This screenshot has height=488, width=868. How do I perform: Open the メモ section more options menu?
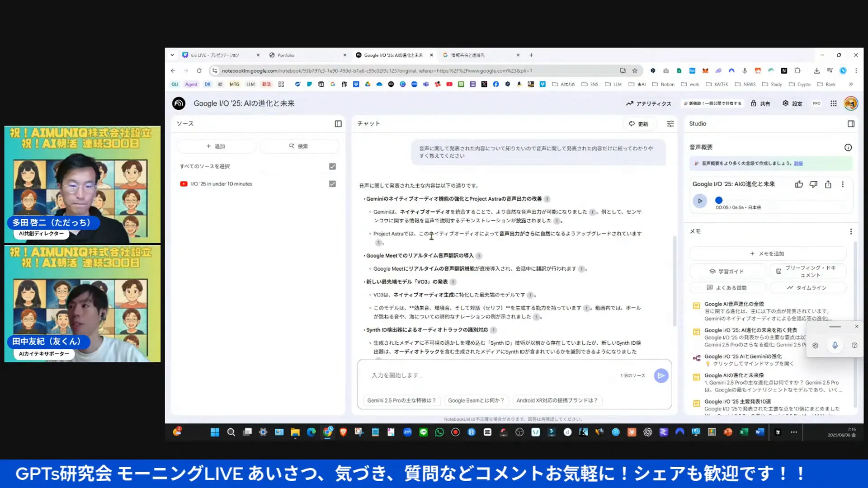(850, 231)
